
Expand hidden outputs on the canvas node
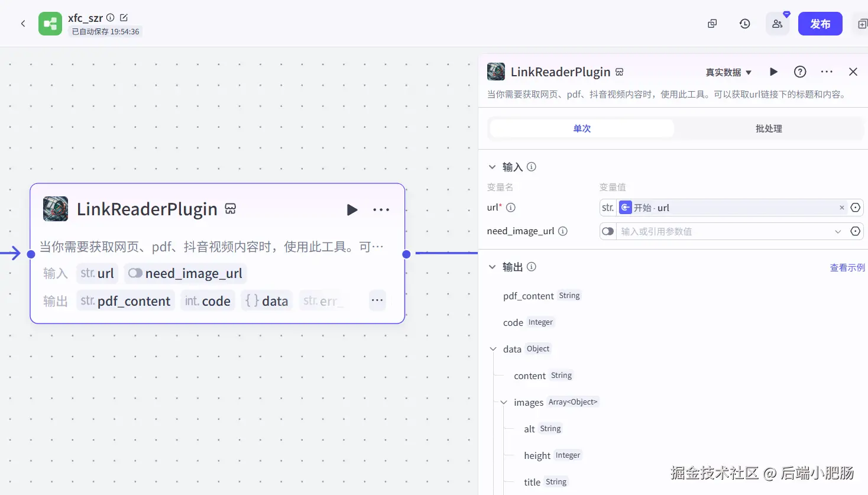[x=377, y=300]
